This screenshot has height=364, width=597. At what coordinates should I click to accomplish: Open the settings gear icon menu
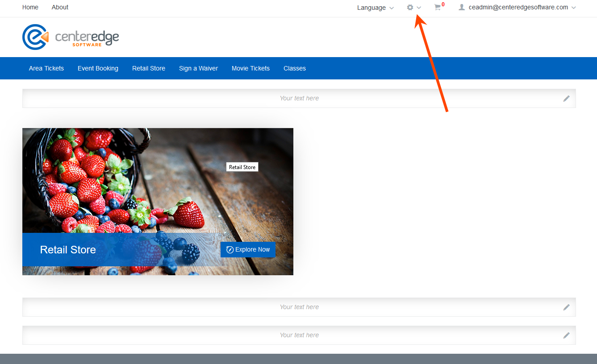[410, 8]
